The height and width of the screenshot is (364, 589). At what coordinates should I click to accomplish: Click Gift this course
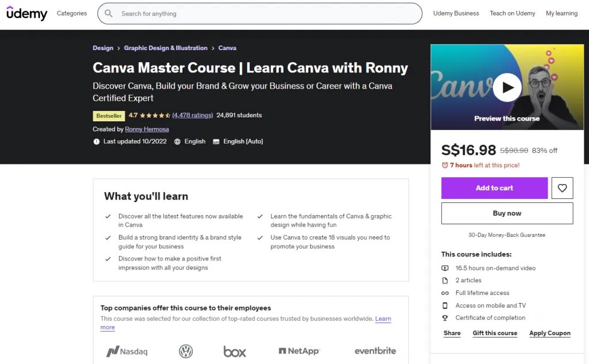pos(495,333)
